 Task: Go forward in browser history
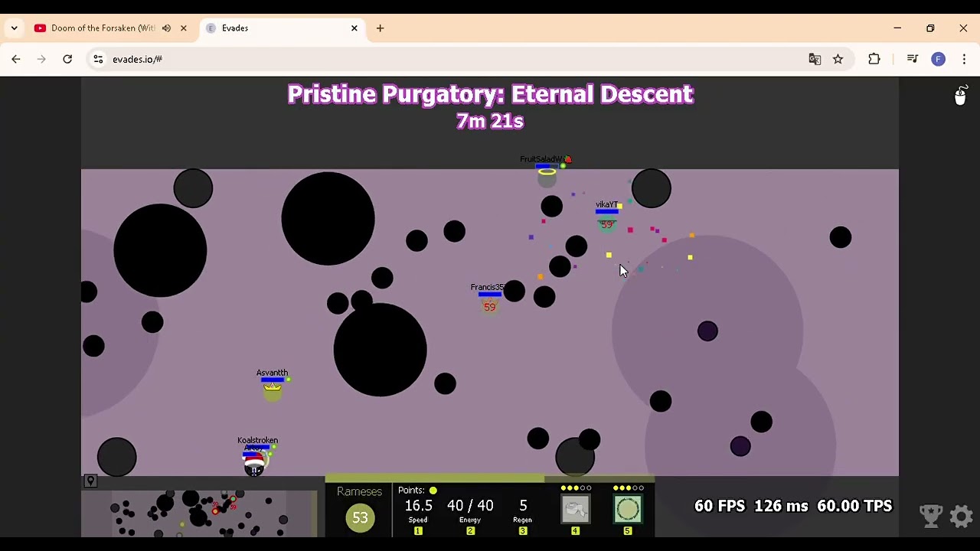(41, 59)
